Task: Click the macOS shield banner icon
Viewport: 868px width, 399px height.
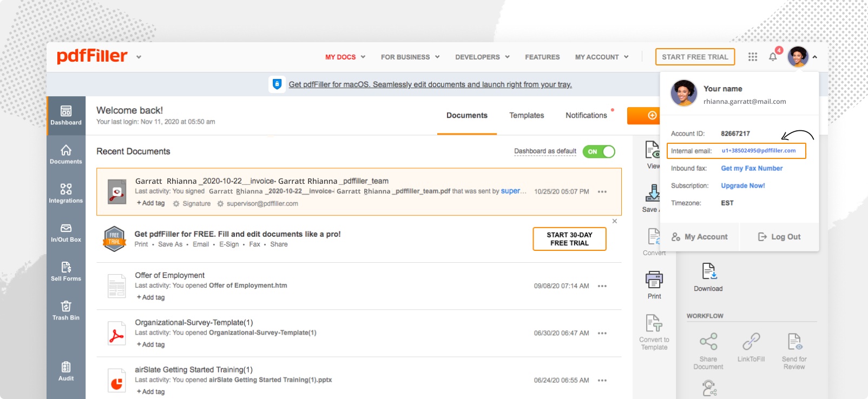Action: click(x=277, y=84)
